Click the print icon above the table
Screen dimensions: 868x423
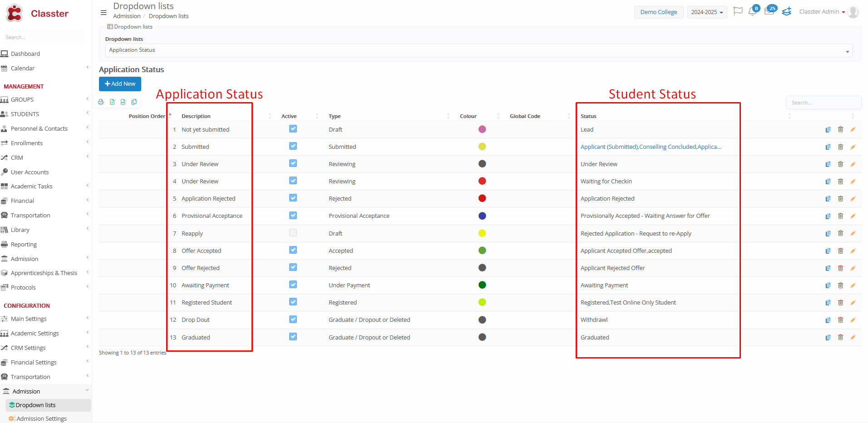coord(101,102)
